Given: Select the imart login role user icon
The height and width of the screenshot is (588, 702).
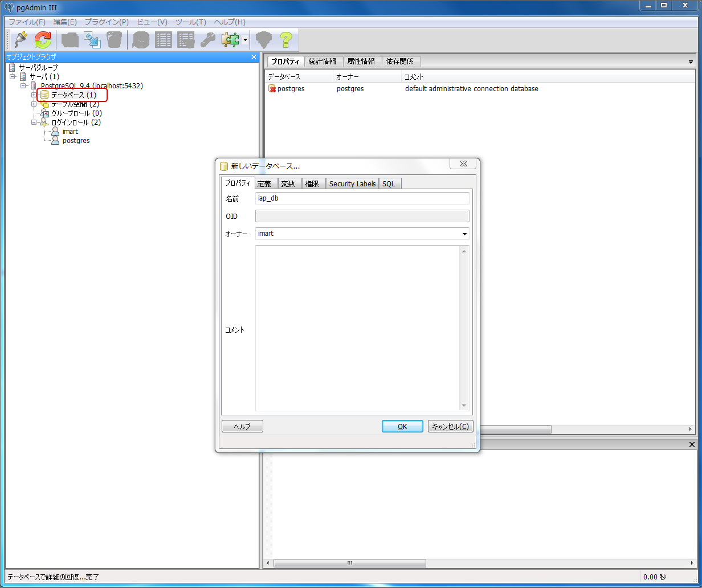Looking at the screenshot, I should [55, 131].
